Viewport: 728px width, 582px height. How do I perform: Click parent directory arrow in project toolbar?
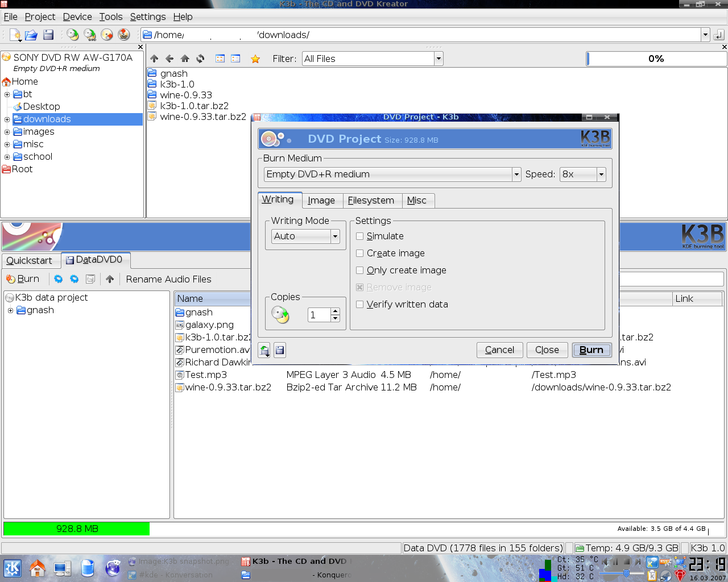pyautogui.click(x=110, y=279)
